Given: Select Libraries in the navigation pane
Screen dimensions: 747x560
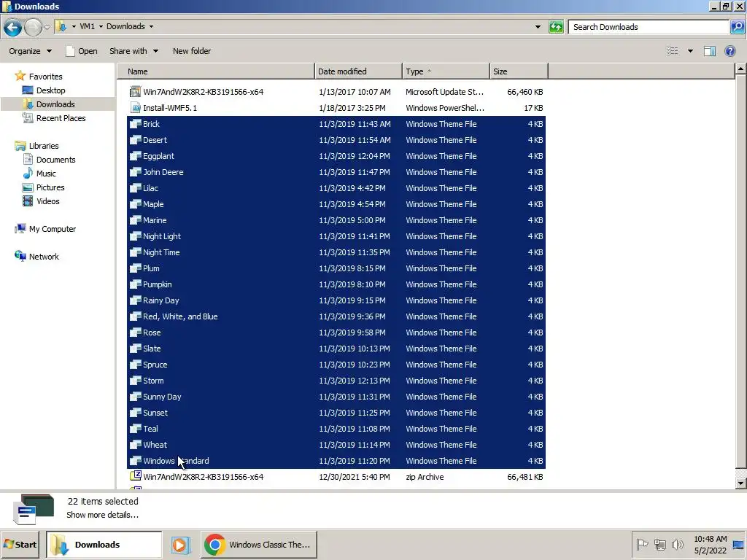Looking at the screenshot, I should tap(44, 146).
